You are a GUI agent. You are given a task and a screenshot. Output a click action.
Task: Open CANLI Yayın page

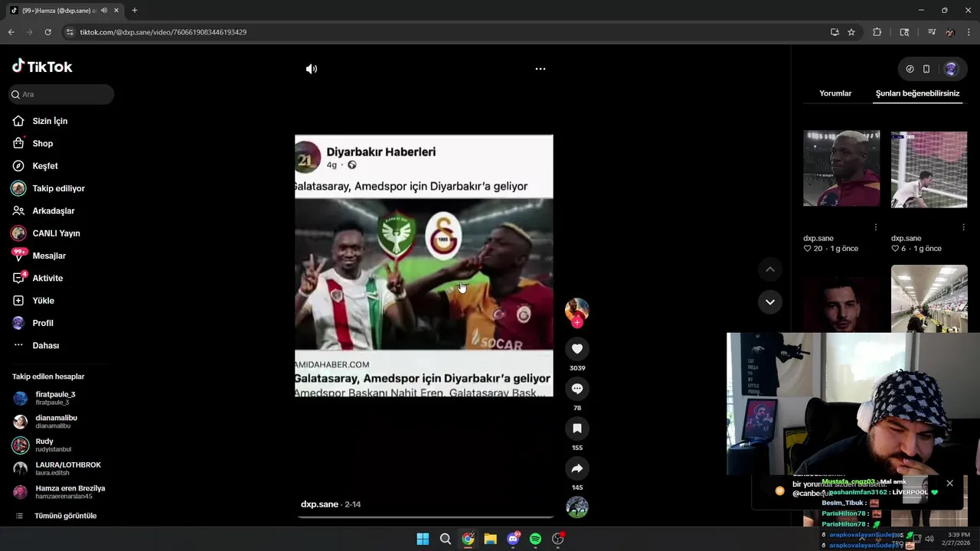click(57, 233)
